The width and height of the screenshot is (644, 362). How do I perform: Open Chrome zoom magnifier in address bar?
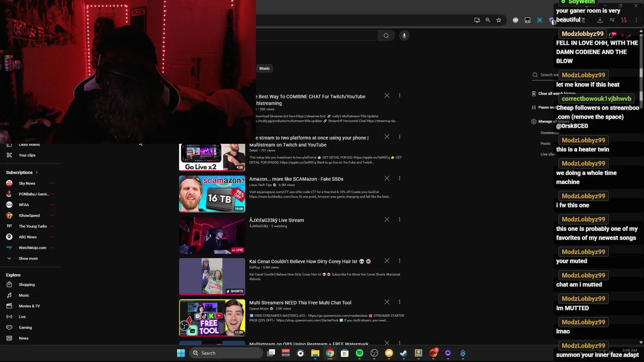tap(488, 20)
